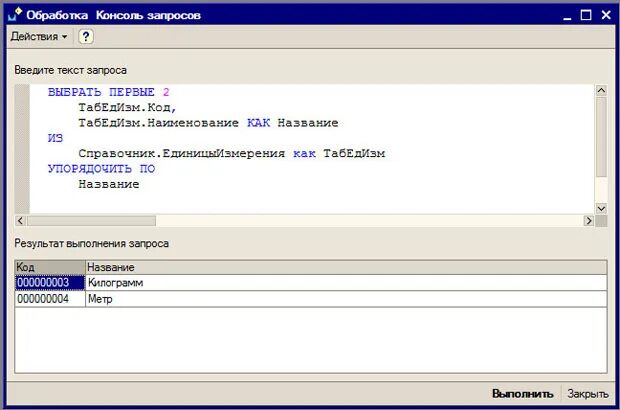
Task: Click the Закрыть button
Action: click(x=588, y=393)
